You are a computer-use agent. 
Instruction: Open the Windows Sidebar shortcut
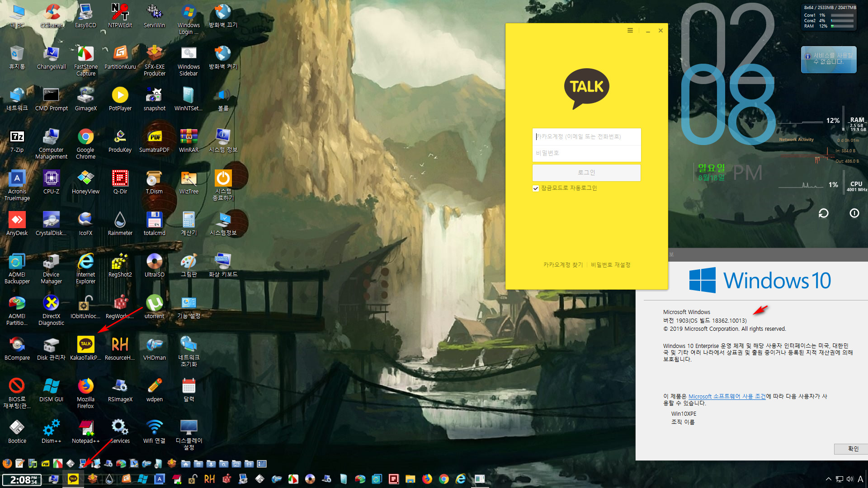coord(189,61)
